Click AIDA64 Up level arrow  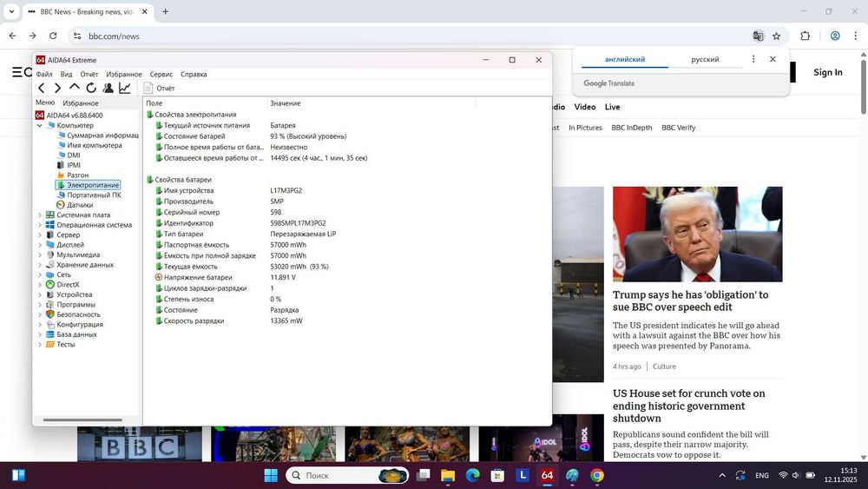click(x=74, y=88)
